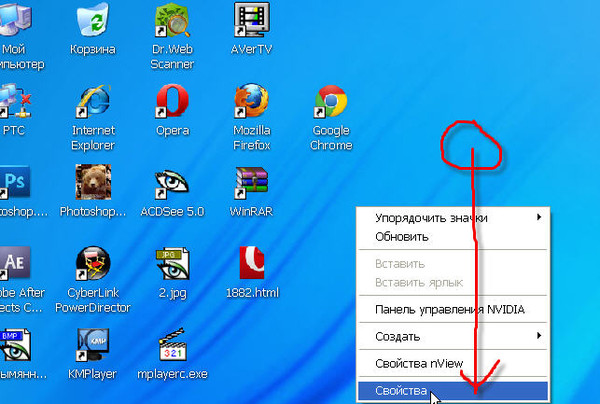Select the Photoshop Ps shortcut icon
The height and width of the screenshot is (404, 600).
[x=15, y=182]
